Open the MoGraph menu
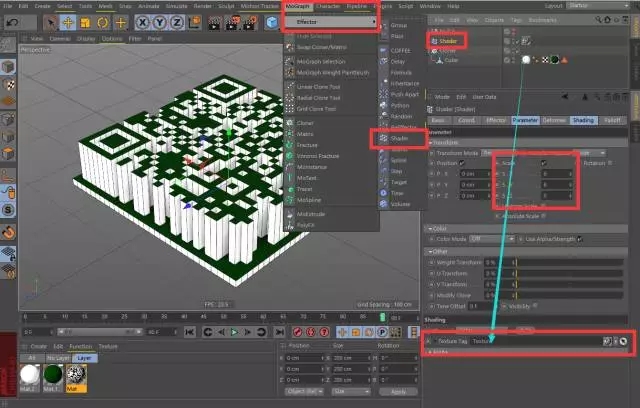The height and width of the screenshot is (408, 640). coord(297,6)
